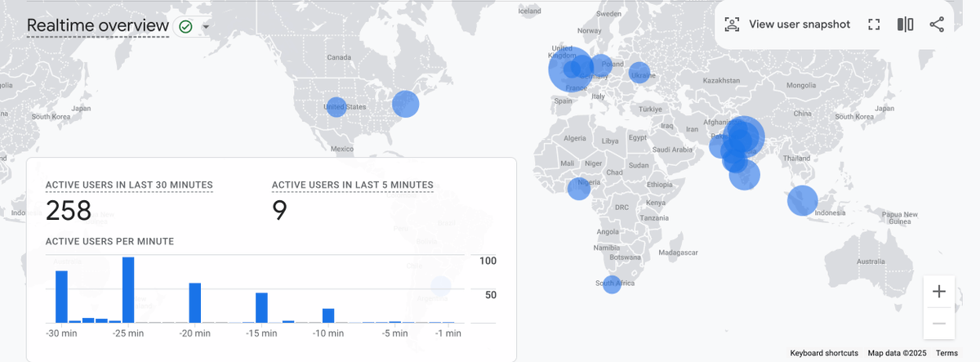
Task: Share this realtime report
Action: pos(937,25)
